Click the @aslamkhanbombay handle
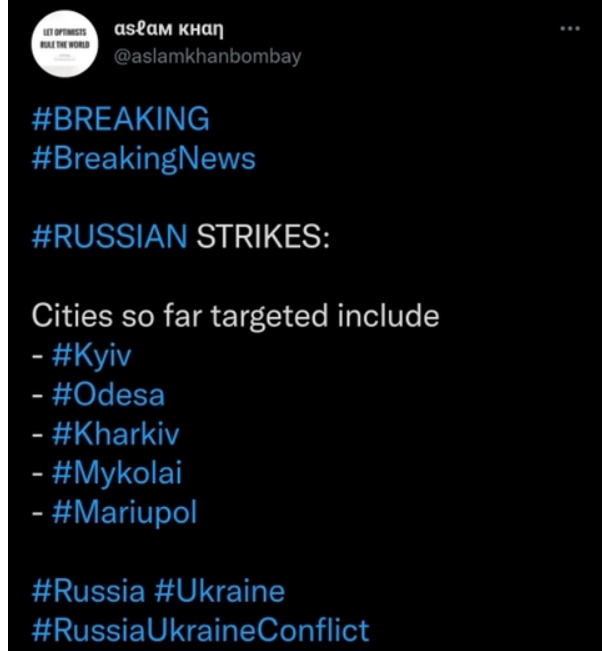 (x=202, y=57)
